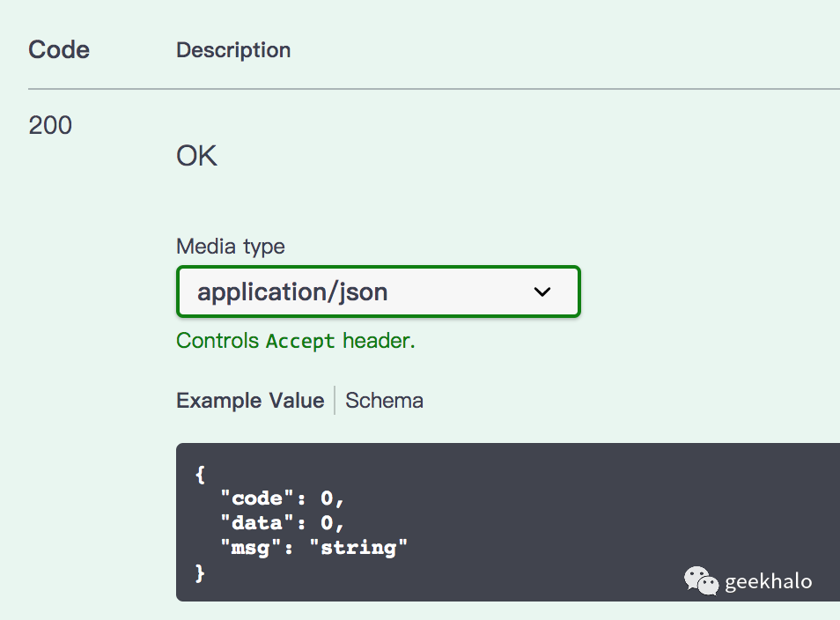
Task: Select the Example Value tab
Action: tap(250, 401)
